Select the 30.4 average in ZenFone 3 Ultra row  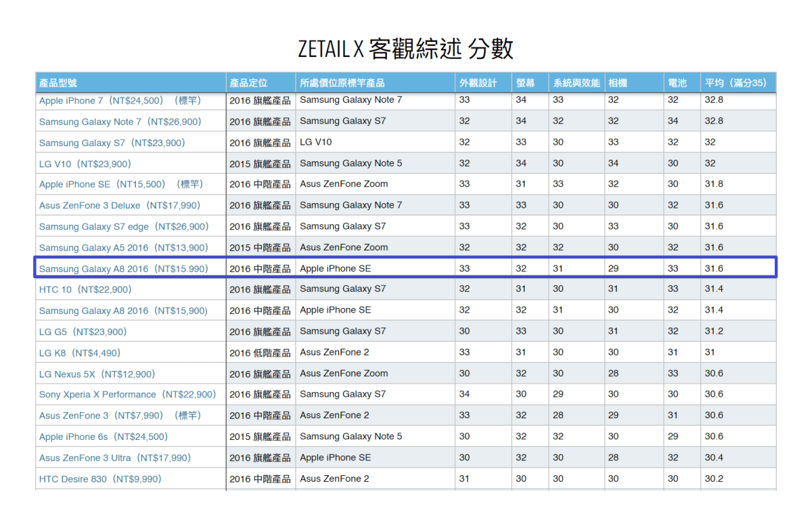(714, 458)
